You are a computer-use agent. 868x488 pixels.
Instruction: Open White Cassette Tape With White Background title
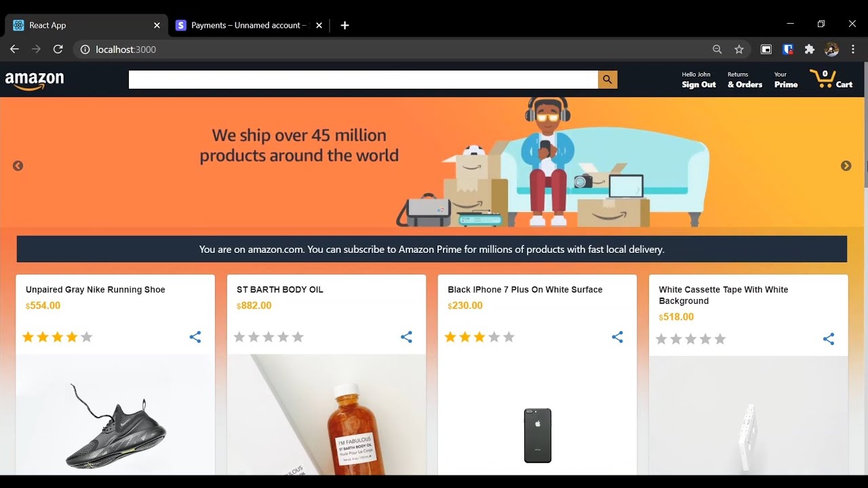point(724,295)
